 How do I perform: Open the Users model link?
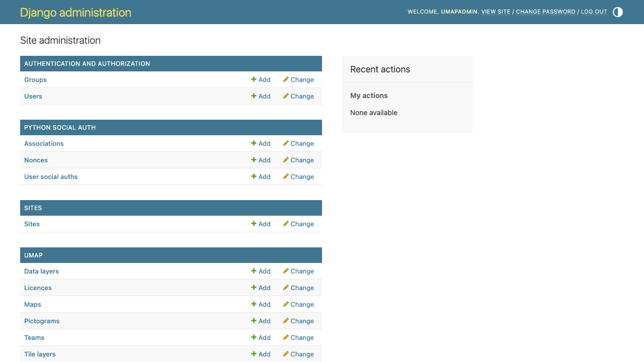[x=33, y=96]
